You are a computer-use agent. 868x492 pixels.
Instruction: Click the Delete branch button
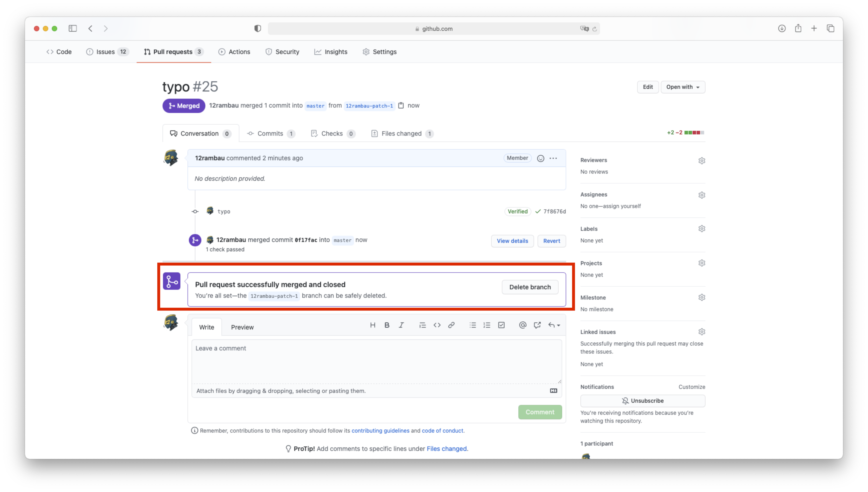pos(530,287)
